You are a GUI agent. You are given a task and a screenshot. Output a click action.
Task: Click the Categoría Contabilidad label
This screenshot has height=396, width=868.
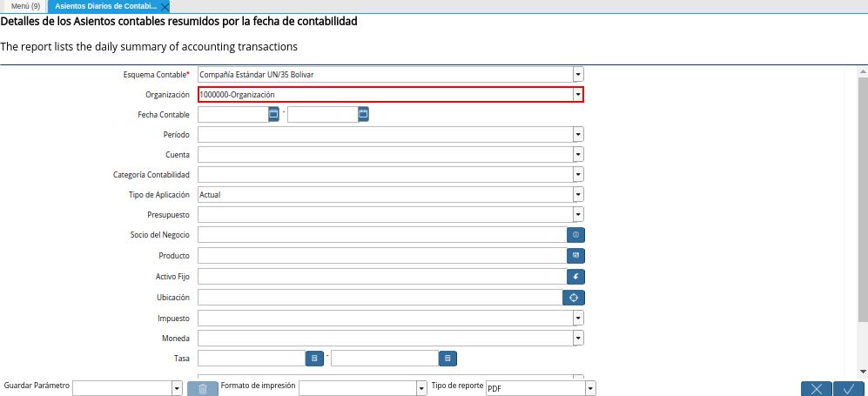point(151,175)
